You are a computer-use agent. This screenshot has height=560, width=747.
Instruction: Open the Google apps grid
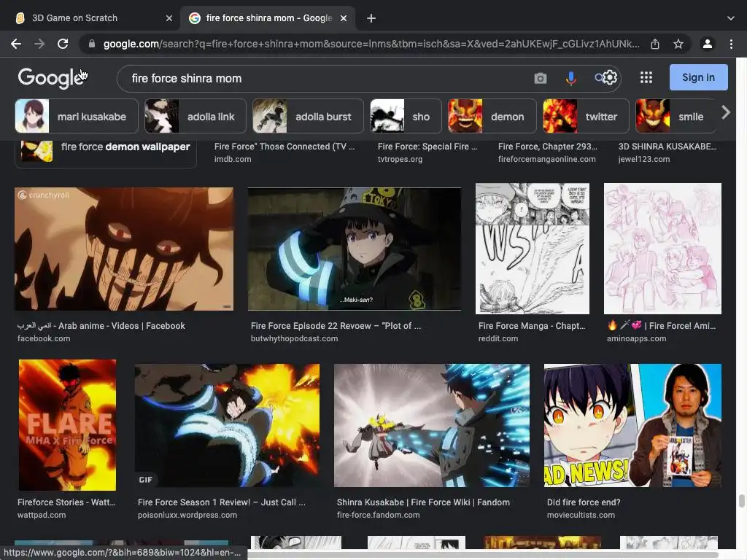coord(646,77)
